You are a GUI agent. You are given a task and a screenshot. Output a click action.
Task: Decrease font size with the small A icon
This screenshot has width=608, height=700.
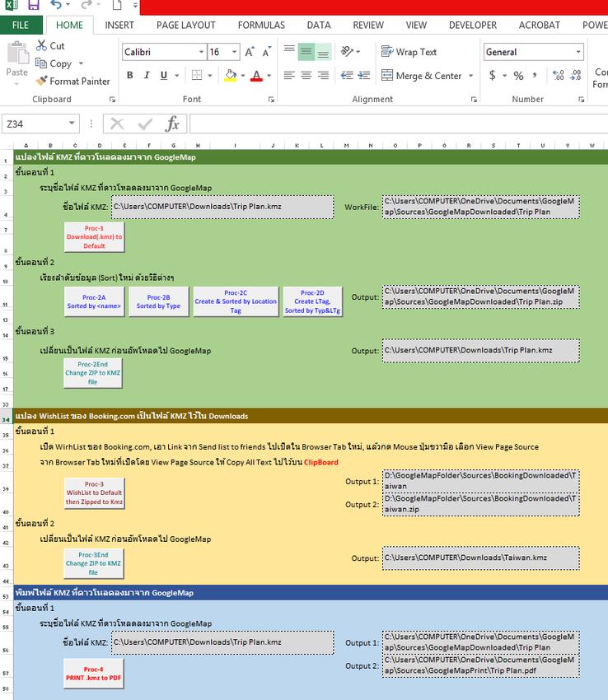coord(267,52)
